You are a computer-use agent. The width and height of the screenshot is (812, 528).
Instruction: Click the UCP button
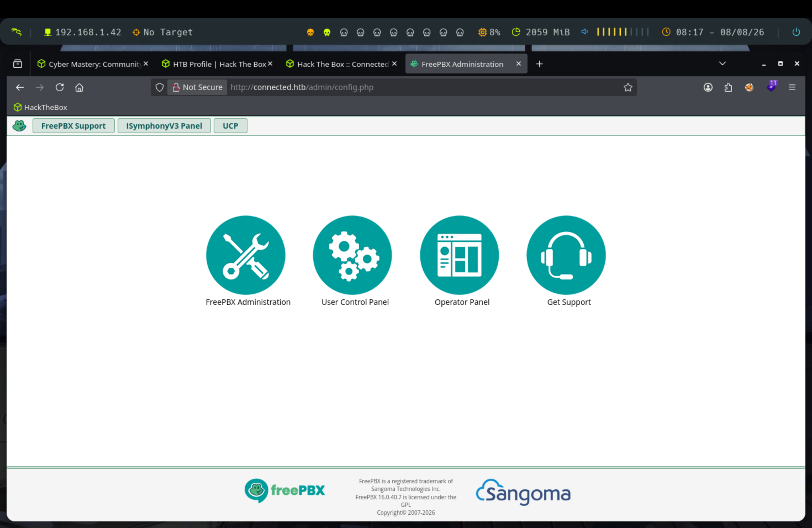(230, 126)
